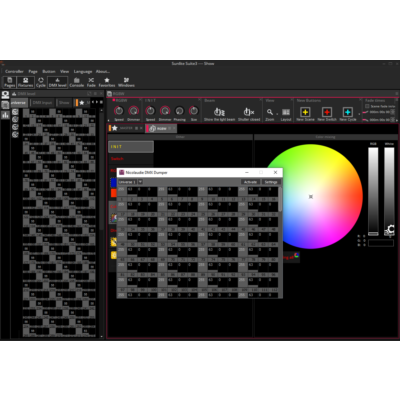Viewport: 400px width, 400px height.
Task: Open the Language menu
Action: click(x=83, y=71)
